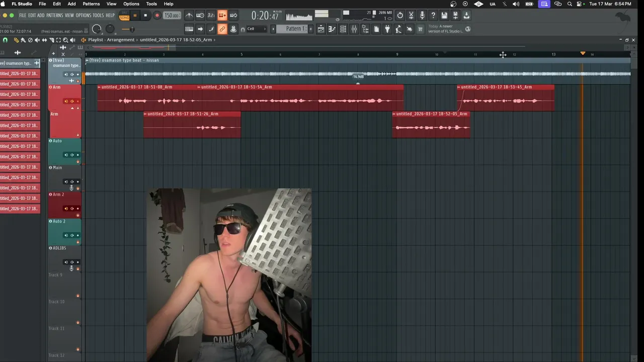This screenshot has width=644, height=362.
Task: Toggle the PAT/SONG mode switch
Action: point(124,16)
